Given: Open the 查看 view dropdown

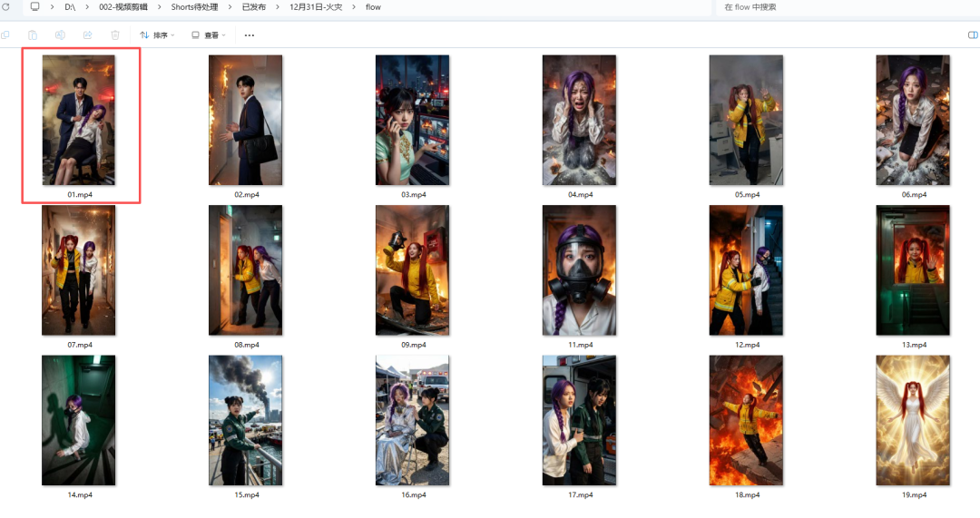Looking at the screenshot, I should (x=209, y=35).
